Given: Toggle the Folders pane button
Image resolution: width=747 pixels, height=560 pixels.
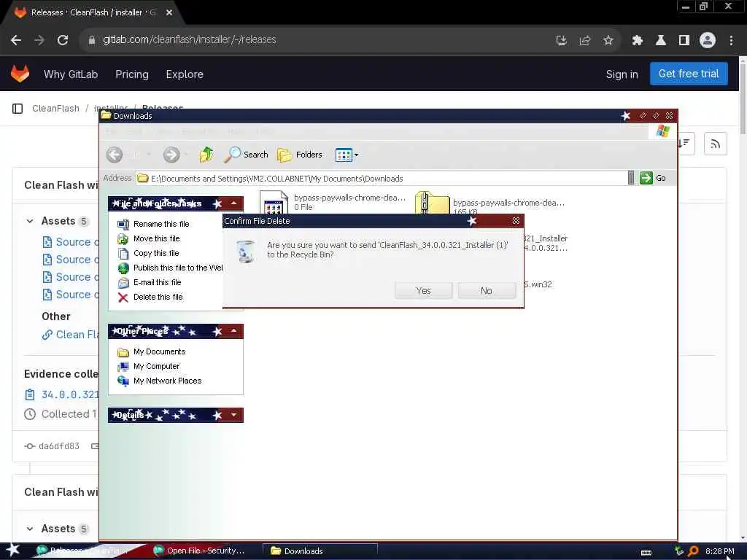Looking at the screenshot, I should point(300,155).
